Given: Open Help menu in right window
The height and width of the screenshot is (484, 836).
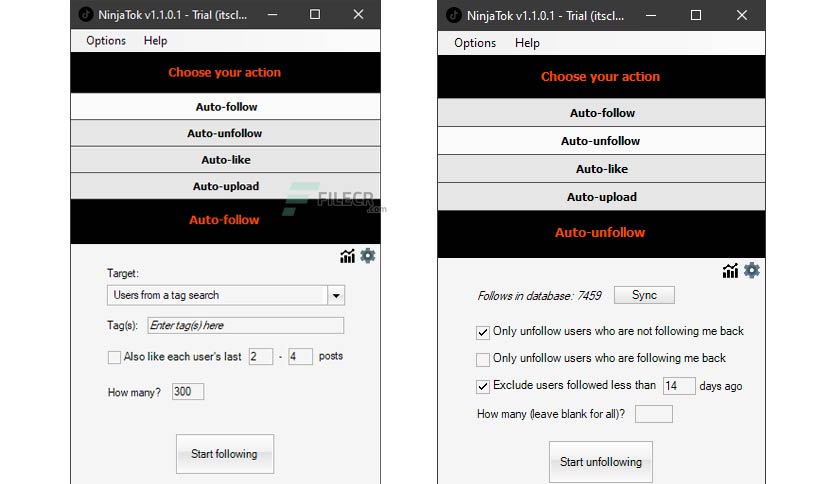Looking at the screenshot, I should 527,43.
